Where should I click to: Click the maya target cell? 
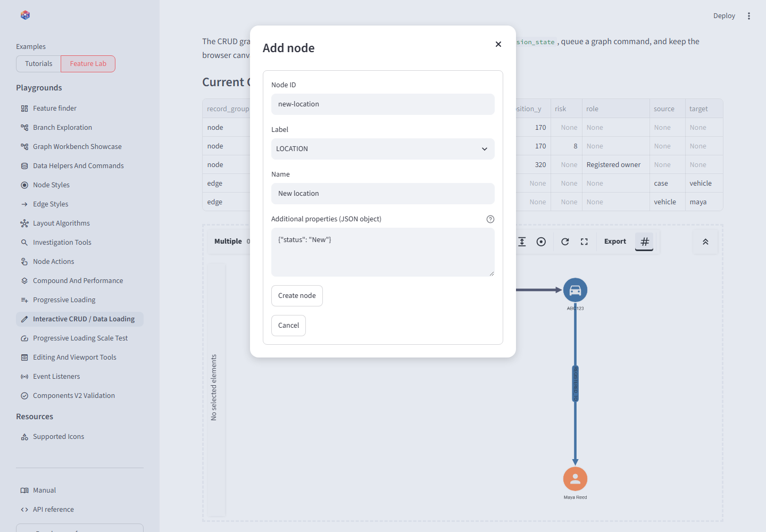pyautogui.click(x=704, y=202)
